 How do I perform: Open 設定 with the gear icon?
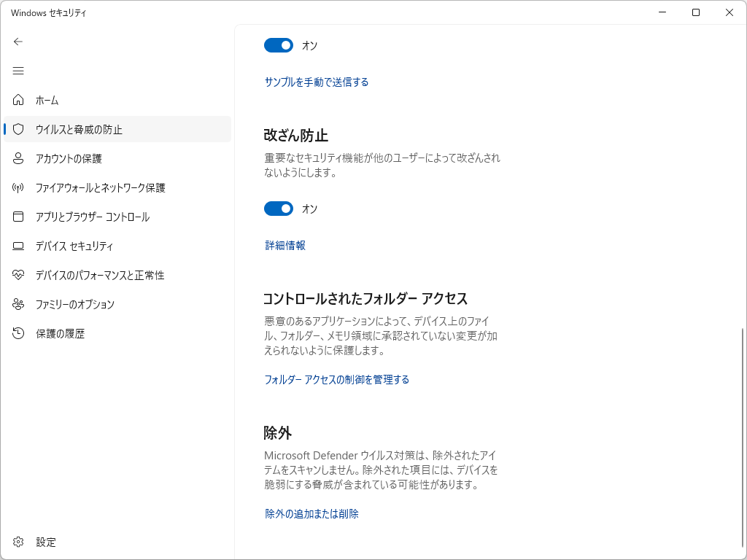(18, 542)
